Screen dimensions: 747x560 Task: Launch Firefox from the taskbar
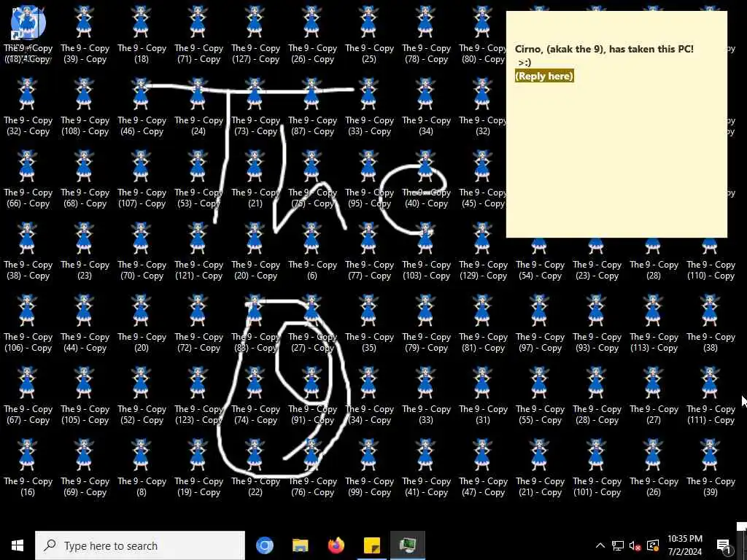click(336, 545)
